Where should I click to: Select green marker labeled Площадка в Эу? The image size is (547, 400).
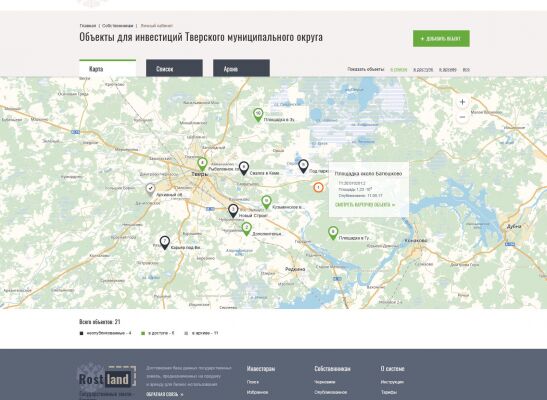258,115
